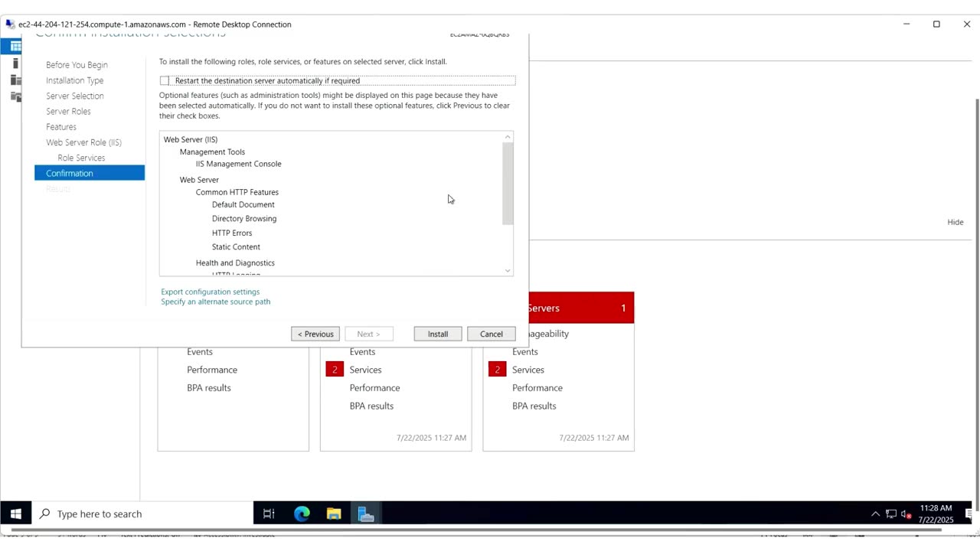Open the All Servers sidebar icon

(x=15, y=80)
